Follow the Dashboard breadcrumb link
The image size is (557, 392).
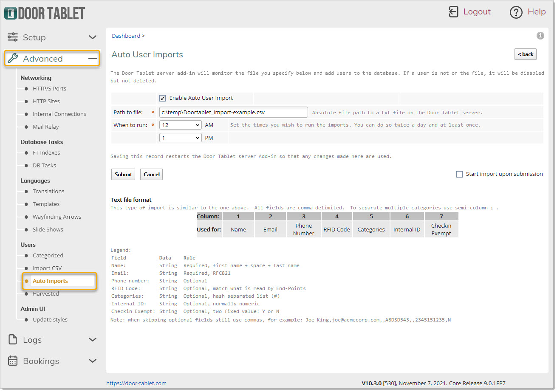126,36
